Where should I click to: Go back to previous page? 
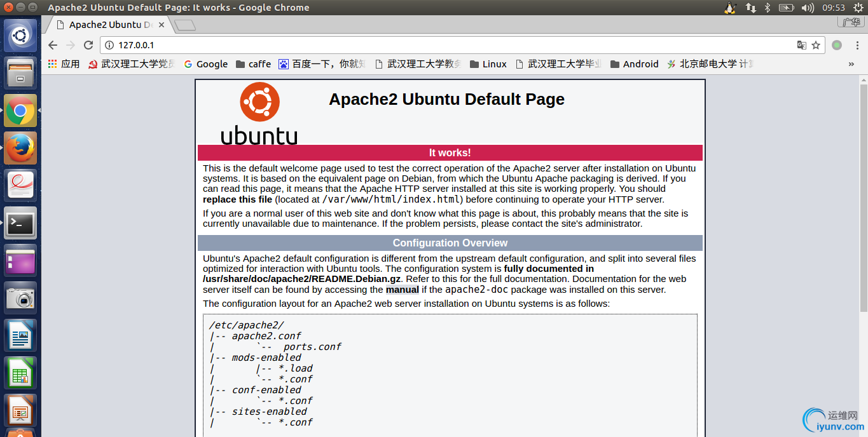53,45
